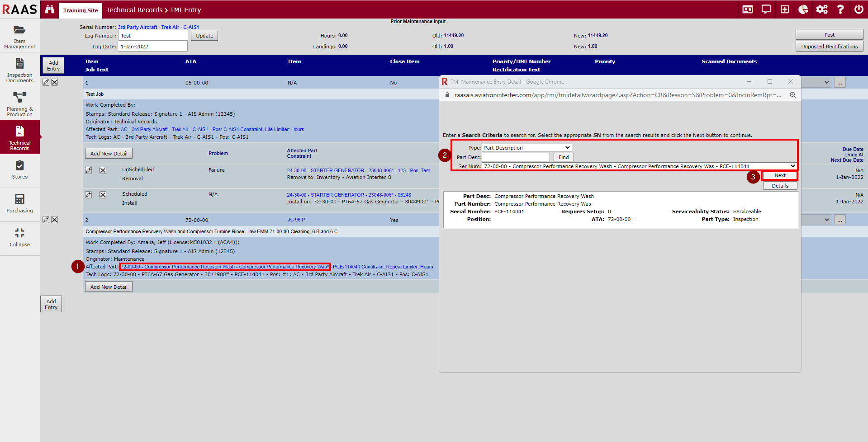The image size is (868, 442).
Task: Open Planning & Production in sidebar
Action: (19, 104)
